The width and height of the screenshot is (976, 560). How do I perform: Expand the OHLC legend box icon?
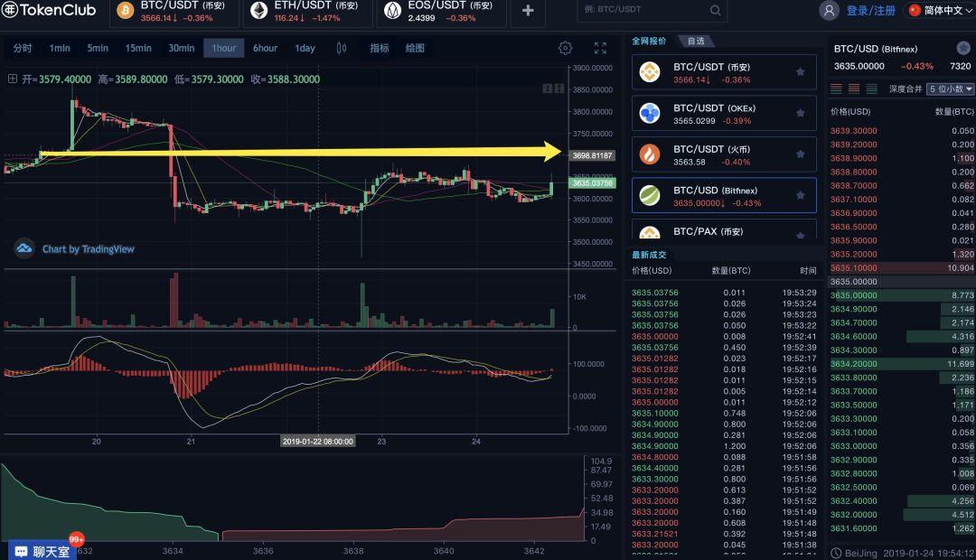pos(13,79)
